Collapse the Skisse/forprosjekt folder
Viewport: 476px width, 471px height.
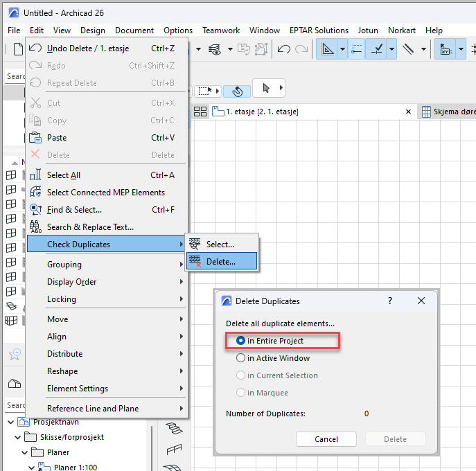(18, 437)
